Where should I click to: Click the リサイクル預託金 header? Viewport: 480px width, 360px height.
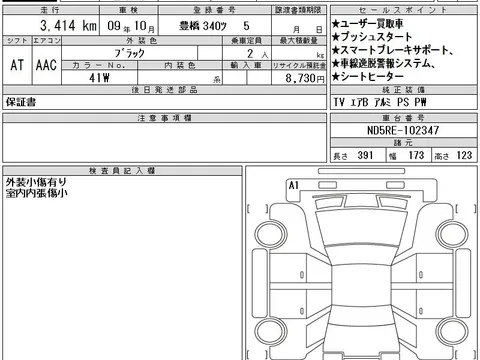(299, 66)
